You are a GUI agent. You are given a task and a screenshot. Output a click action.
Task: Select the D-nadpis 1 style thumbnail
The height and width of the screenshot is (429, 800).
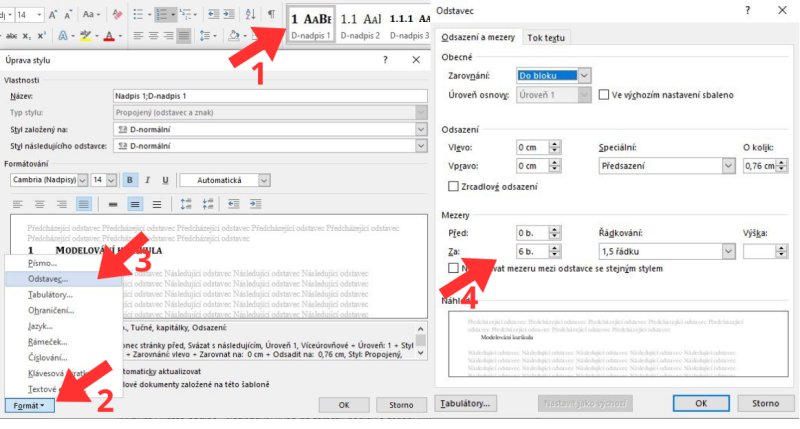coord(311,24)
